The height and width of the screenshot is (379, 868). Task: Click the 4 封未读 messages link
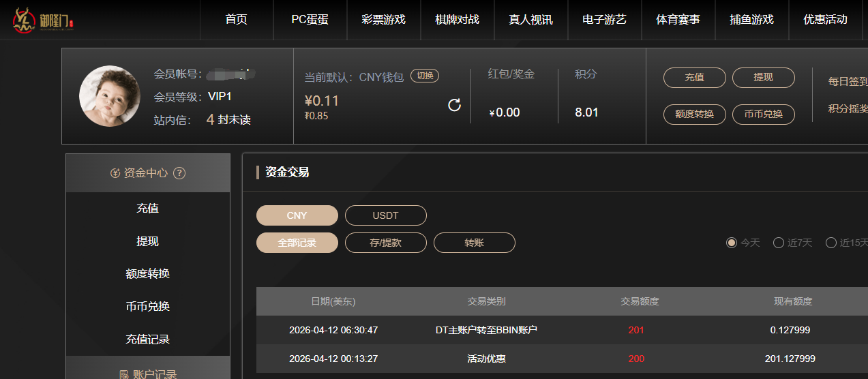point(228,120)
